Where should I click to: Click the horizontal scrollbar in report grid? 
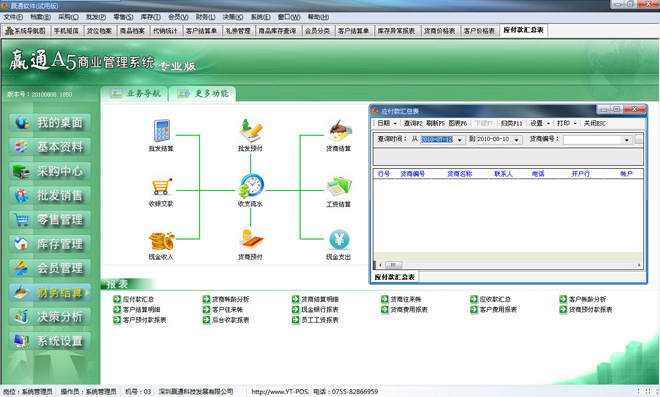click(x=510, y=265)
